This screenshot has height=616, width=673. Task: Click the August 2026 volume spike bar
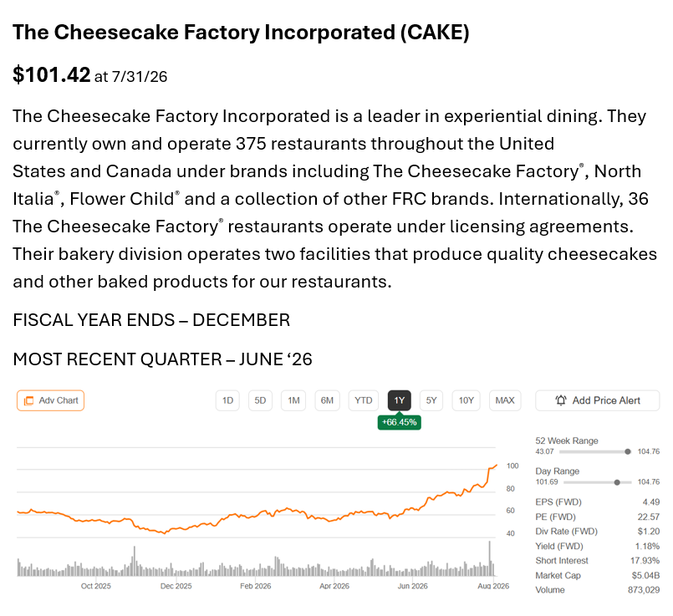click(489, 558)
